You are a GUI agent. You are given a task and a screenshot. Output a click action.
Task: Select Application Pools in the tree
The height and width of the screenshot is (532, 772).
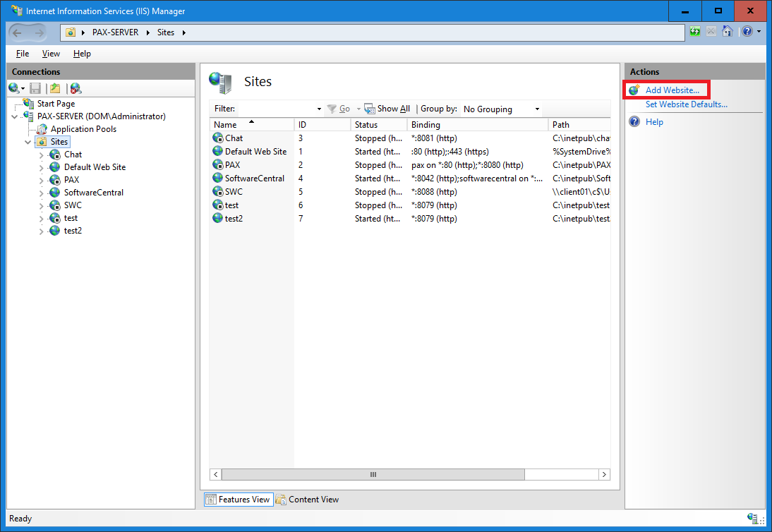[83, 129]
